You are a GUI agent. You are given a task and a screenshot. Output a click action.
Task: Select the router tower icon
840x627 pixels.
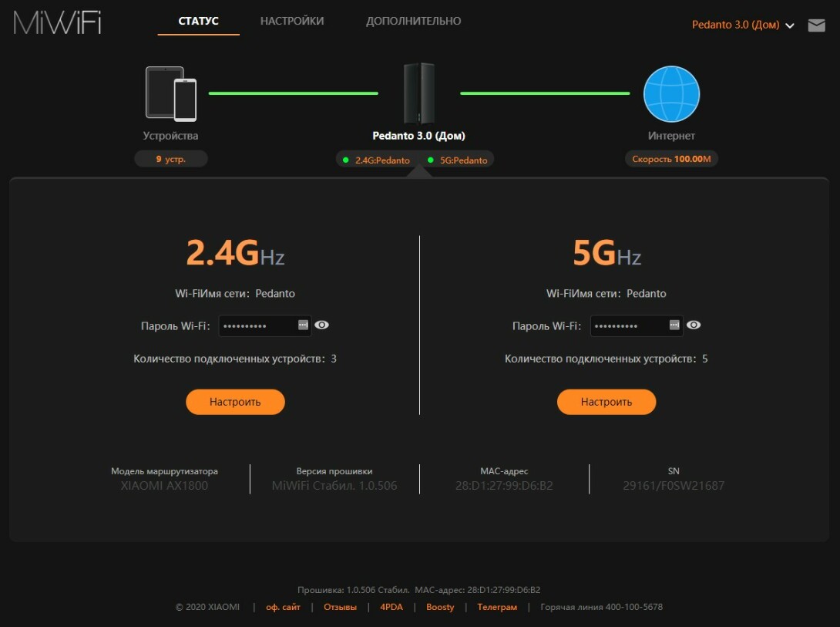(x=419, y=93)
